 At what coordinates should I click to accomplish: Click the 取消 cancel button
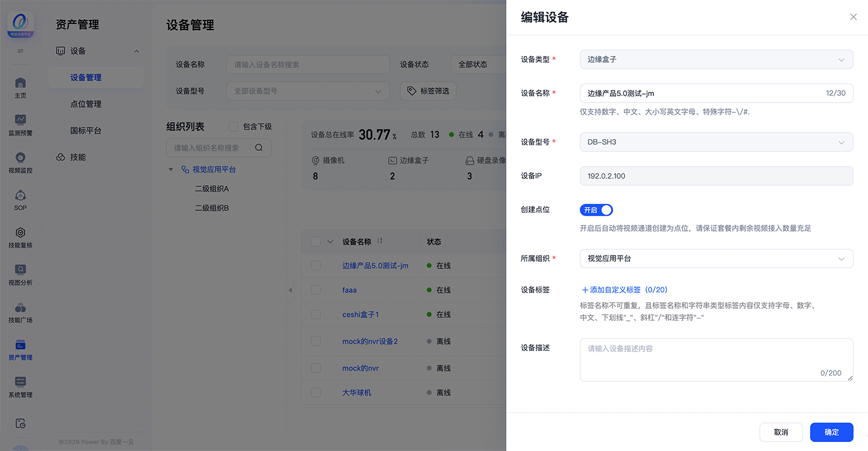(x=781, y=432)
